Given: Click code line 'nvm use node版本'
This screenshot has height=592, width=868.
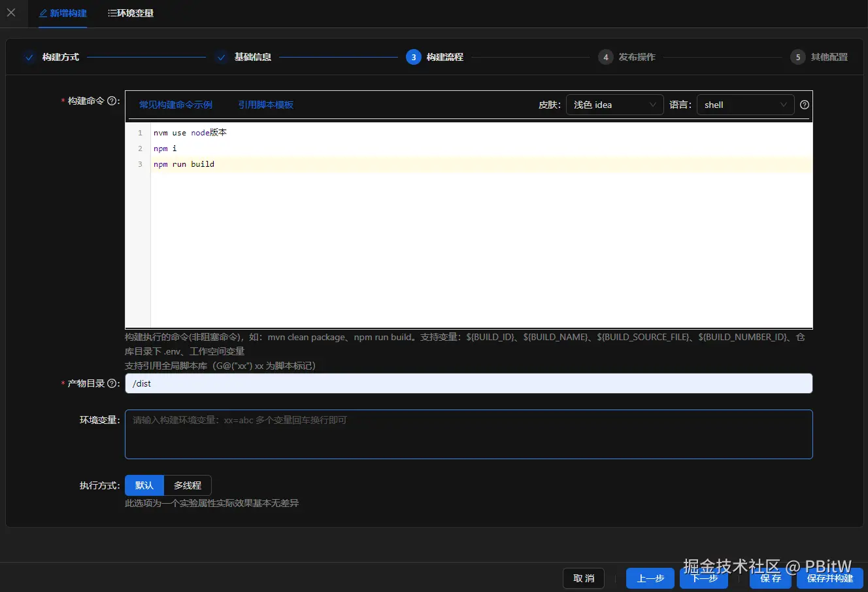Looking at the screenshot, I should (190, 133).
